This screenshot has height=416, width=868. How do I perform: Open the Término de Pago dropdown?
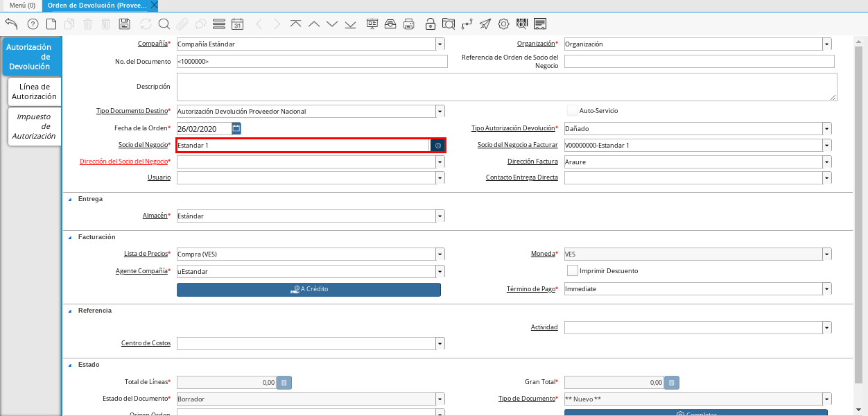pos(826,288)
